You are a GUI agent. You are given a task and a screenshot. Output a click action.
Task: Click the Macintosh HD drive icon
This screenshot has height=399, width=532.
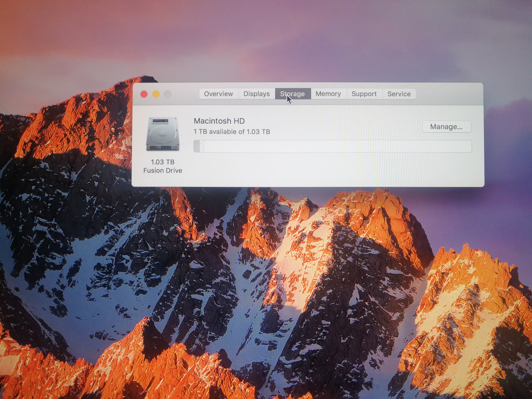(163, 134)
